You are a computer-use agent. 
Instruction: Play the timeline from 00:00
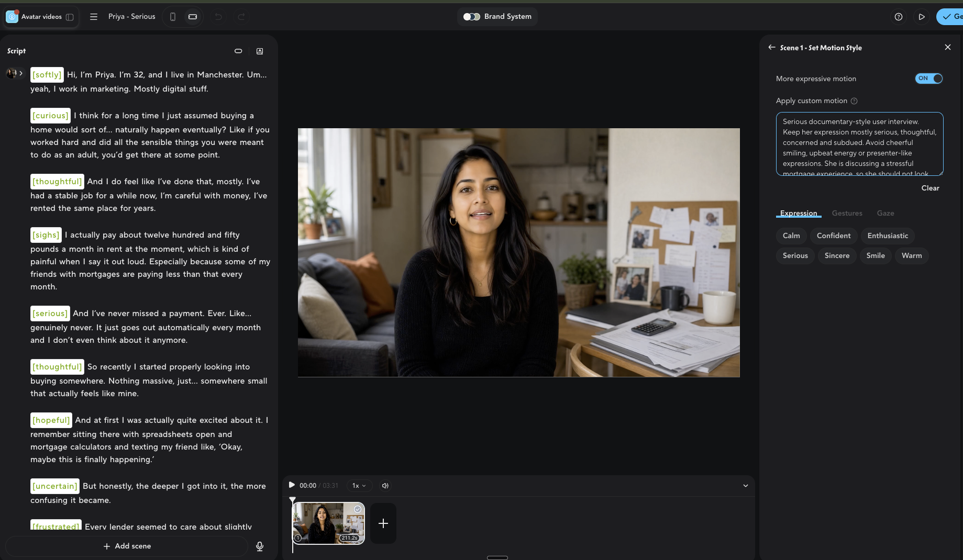pyautogui.click(x=292, y=485)
